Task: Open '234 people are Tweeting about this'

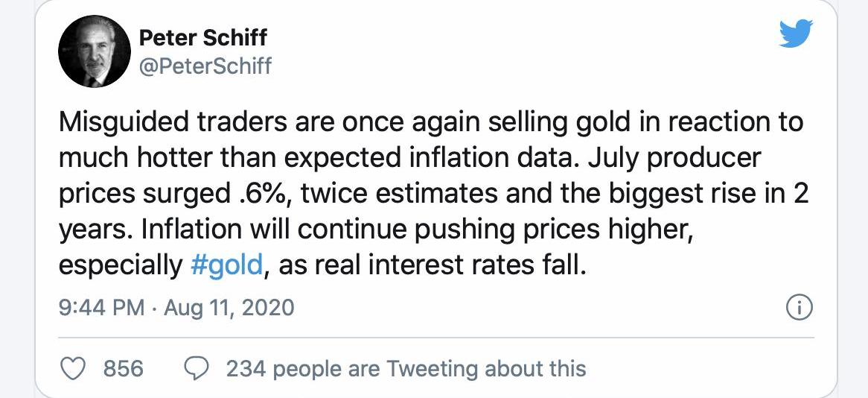Action: pos(406,369)
